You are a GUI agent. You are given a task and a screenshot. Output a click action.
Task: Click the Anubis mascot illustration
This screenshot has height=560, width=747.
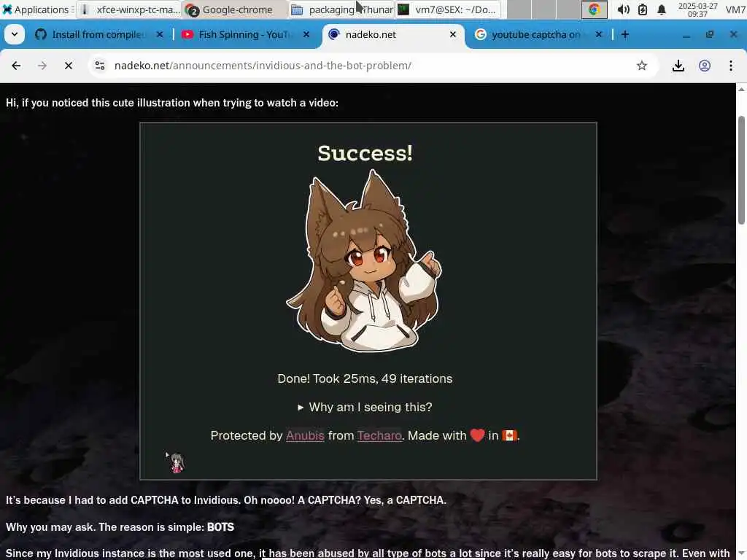(x=365, y=262)
